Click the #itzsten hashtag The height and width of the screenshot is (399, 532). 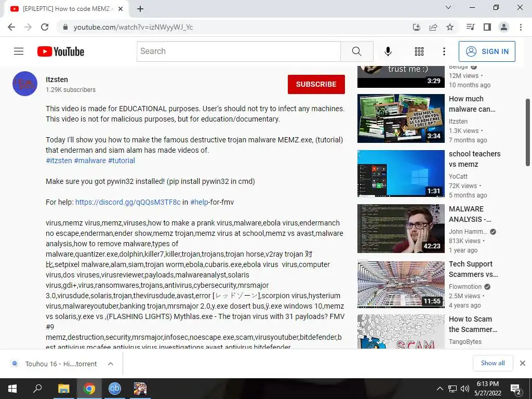59,161
